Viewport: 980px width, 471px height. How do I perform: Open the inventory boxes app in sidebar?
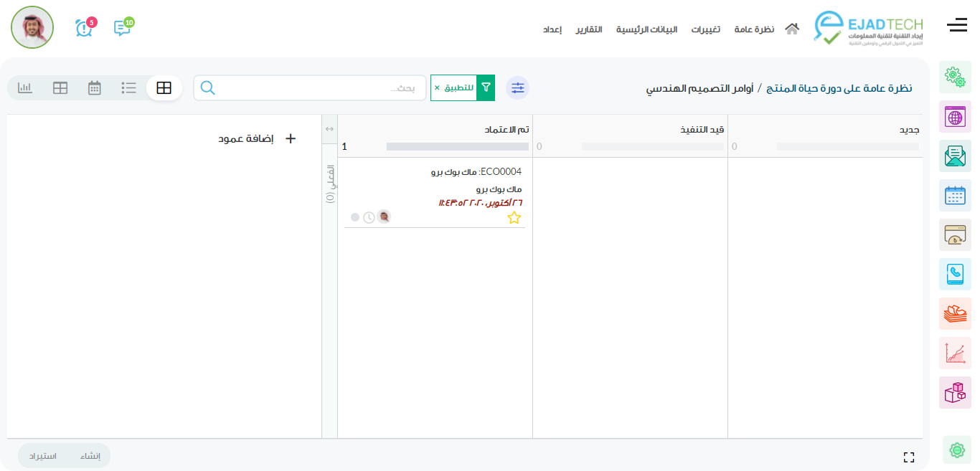point(955,392)
